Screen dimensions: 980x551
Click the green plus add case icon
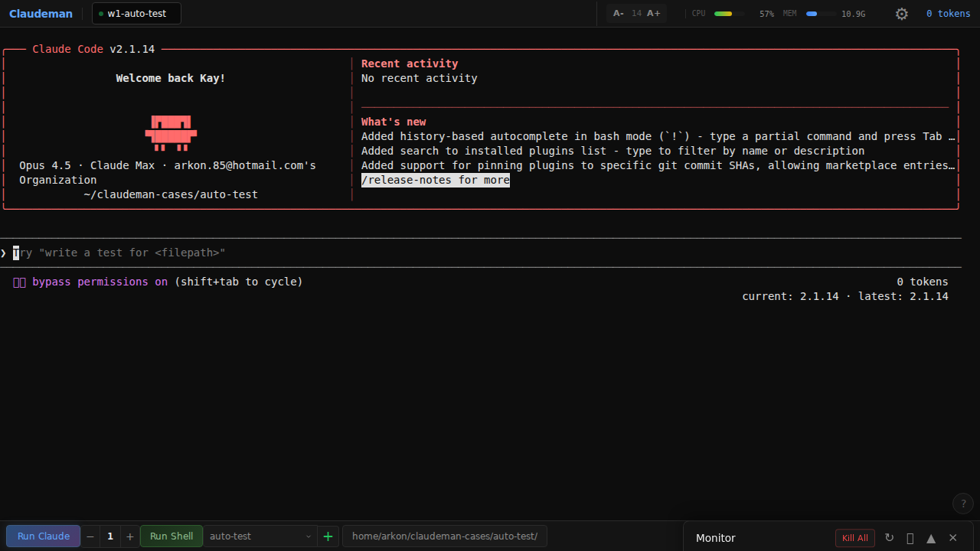(x=328, y=536)
